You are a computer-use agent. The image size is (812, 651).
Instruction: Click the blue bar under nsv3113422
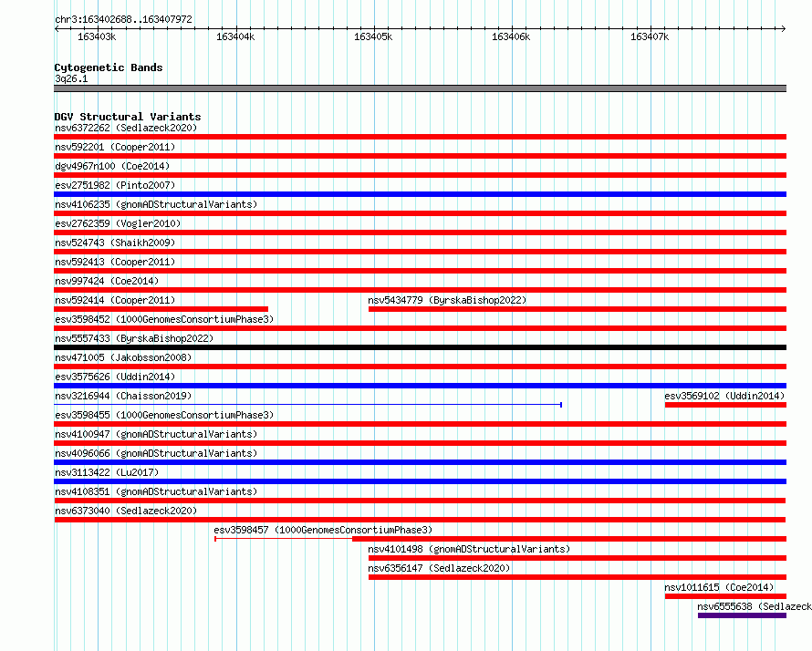(420, 481)
